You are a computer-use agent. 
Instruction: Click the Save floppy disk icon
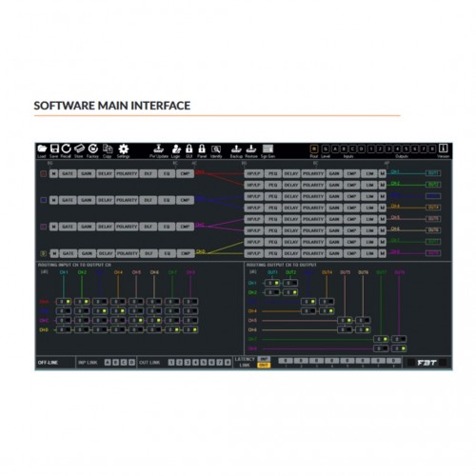(x=54, y=149)
